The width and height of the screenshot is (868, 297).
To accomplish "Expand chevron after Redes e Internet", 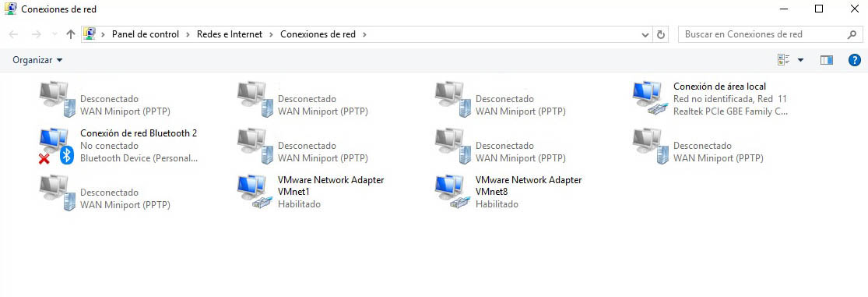I will [271, 34].
